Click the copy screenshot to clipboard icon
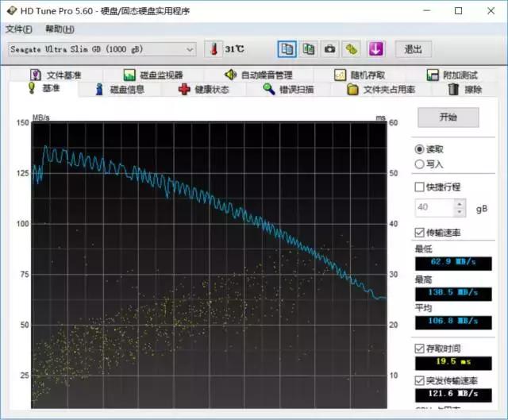This screenshot has height=420, width=508. pos(308,49)
